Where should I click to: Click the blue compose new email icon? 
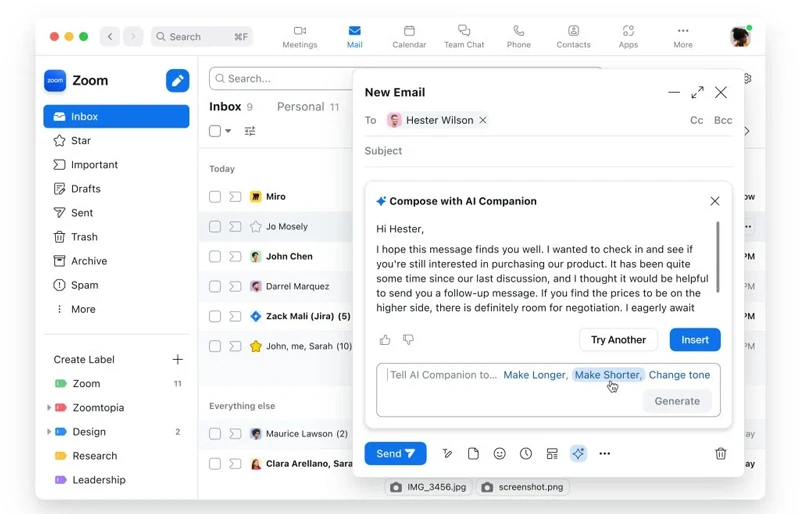point(177,81)
